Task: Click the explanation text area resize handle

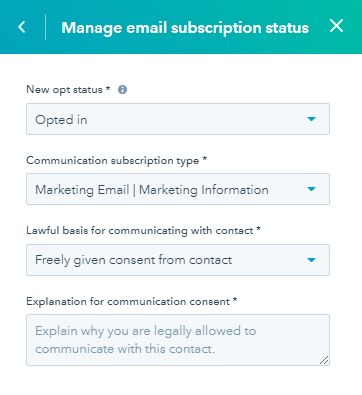Action: tap(324, 360)
